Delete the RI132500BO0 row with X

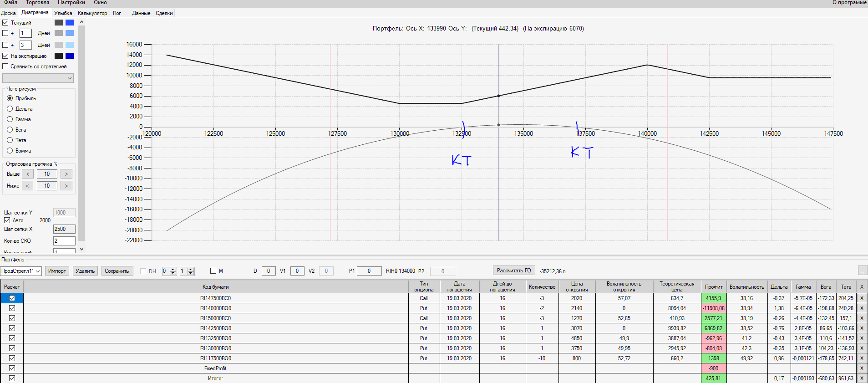[x=862, y=338]
